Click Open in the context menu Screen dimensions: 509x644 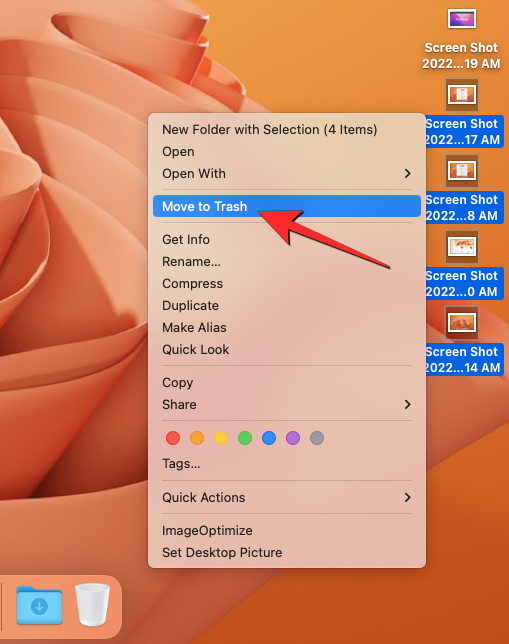click(x=287, y=152)
